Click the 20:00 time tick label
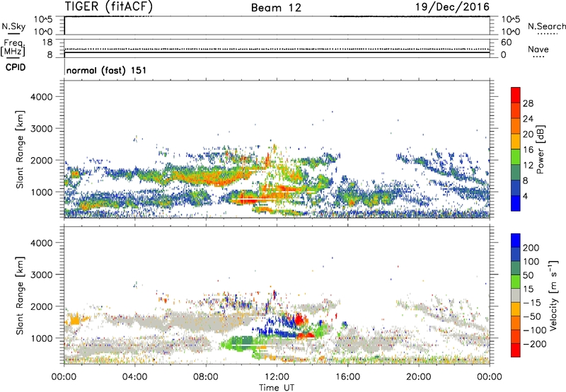566x392 pixels. coord(418,377)
